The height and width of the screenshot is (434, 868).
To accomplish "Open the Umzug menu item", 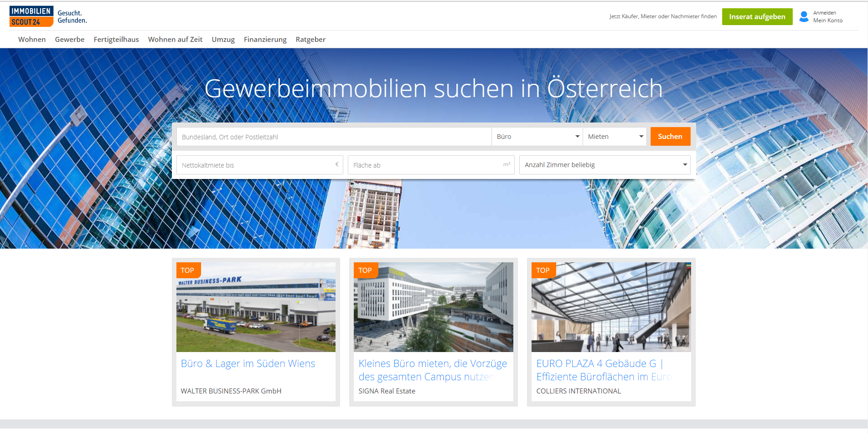I will point(223,40).
